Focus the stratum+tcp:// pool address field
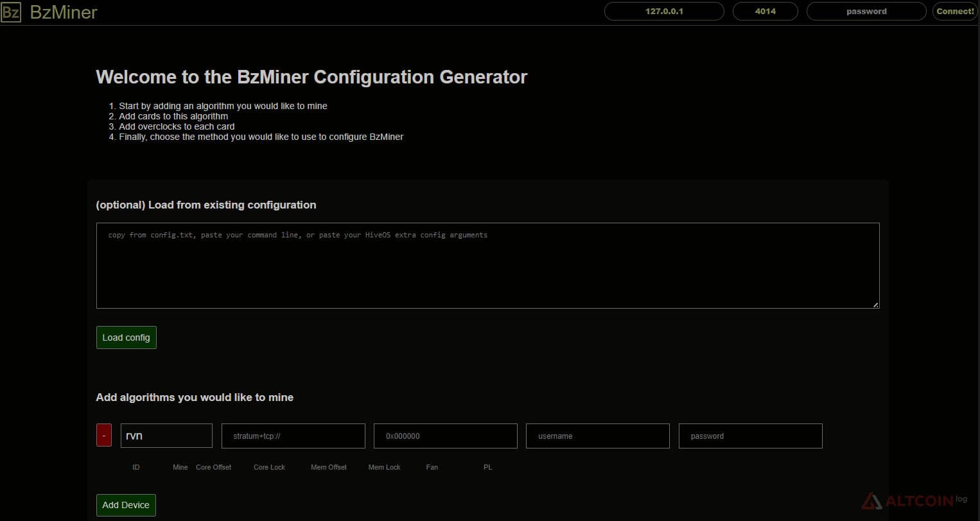 pos(293,436)
